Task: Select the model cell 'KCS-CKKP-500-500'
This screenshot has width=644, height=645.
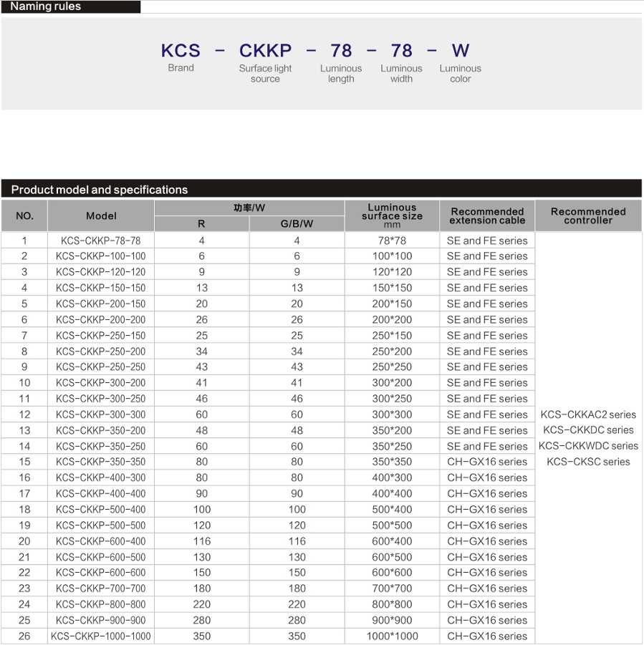Action: click(101, 525)
